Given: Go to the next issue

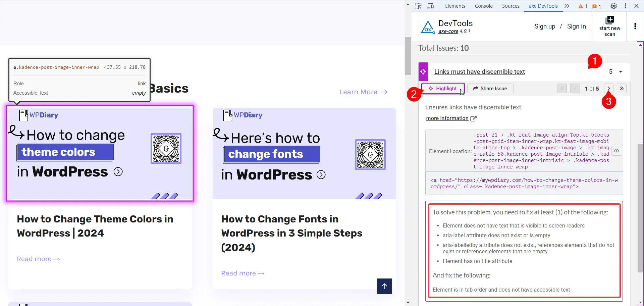Looking at the screenshot, I should [608, 89].
